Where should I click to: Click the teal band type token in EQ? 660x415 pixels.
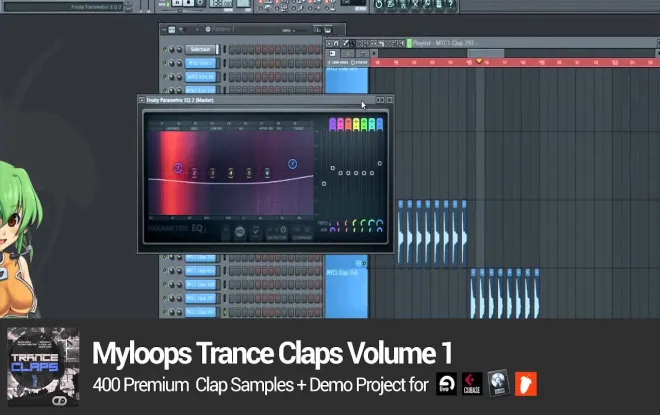point(372,124)
